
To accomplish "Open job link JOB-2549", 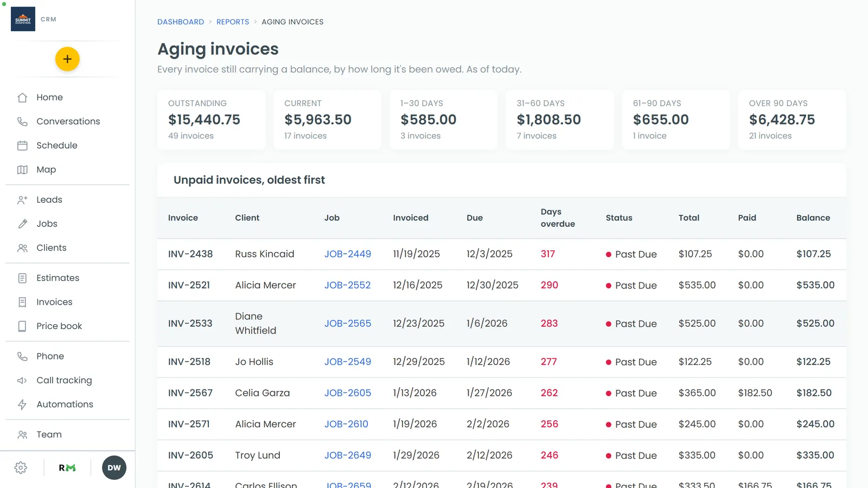I will (x=348, y=362).
